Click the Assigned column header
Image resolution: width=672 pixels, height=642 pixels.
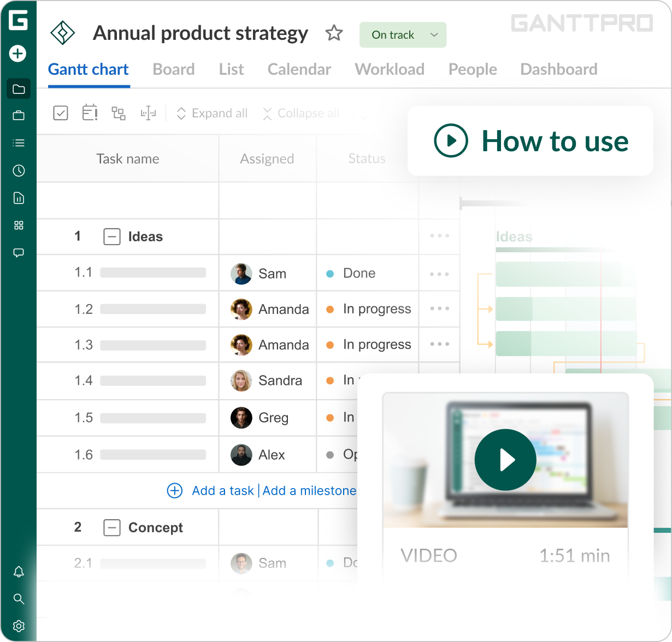[x=267, y=159]
